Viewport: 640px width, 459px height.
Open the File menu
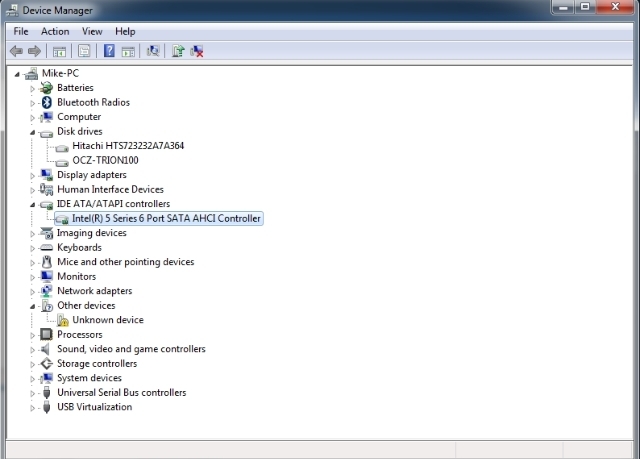[21, 31]
